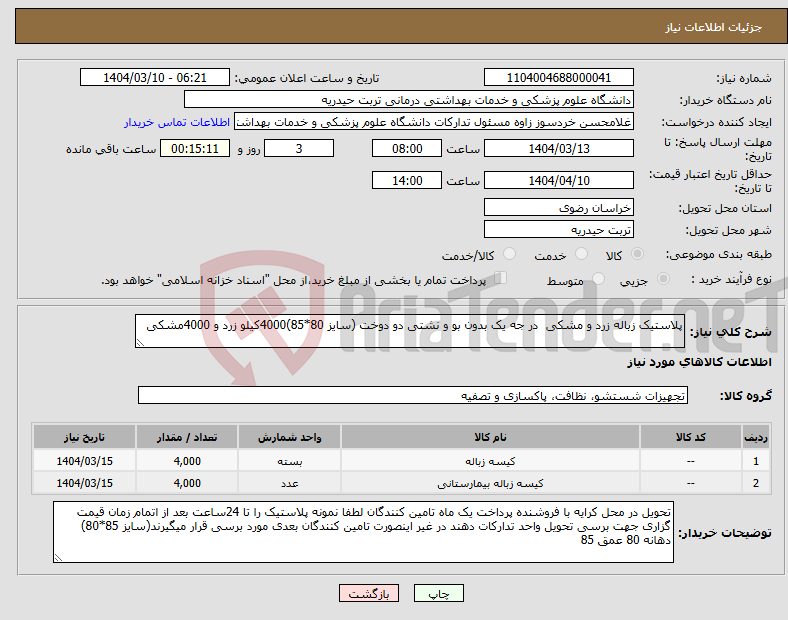Viewport: 788px width, 620px height.
Task: Click announcement date field 1404/03/10 - 06:21
Action: point(155,77)
